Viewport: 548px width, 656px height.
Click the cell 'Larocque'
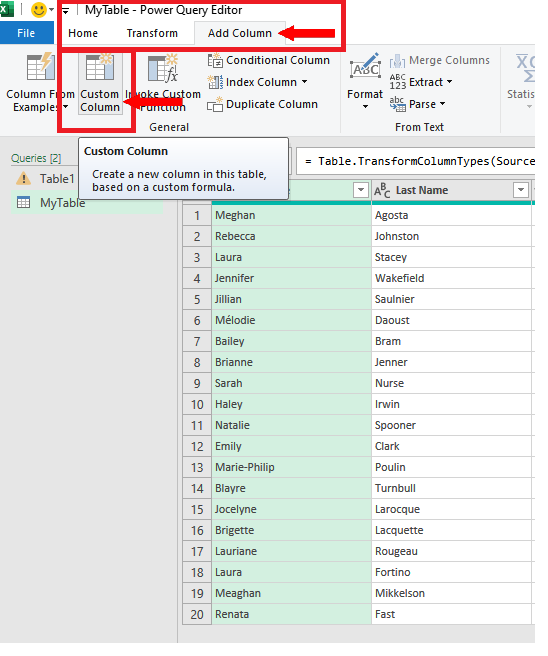point(452,510)
